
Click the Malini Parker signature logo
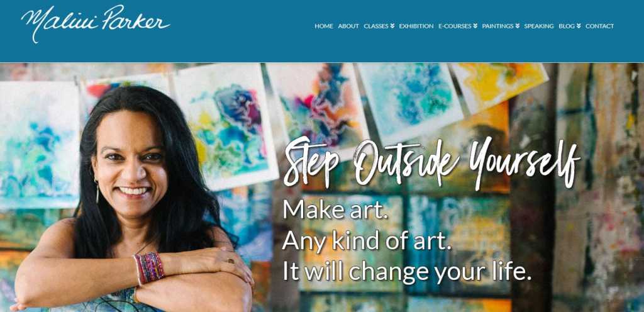point(96,23)
